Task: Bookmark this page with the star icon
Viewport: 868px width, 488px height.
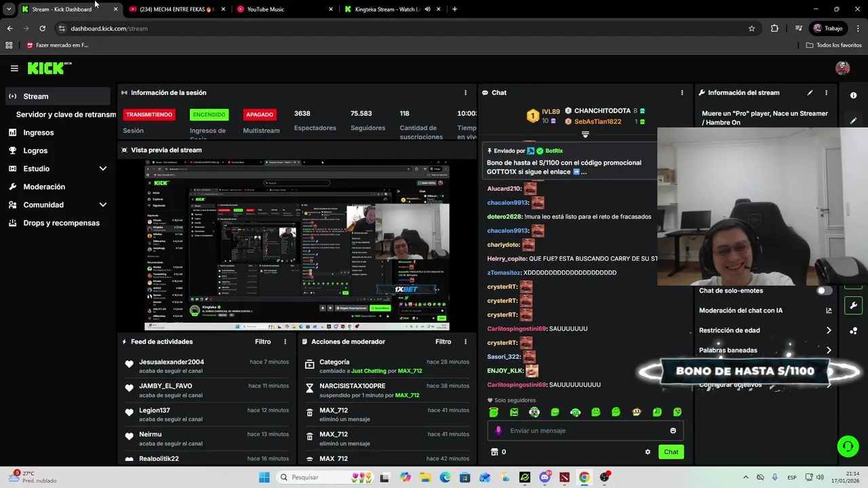Action: pos(751,28)
